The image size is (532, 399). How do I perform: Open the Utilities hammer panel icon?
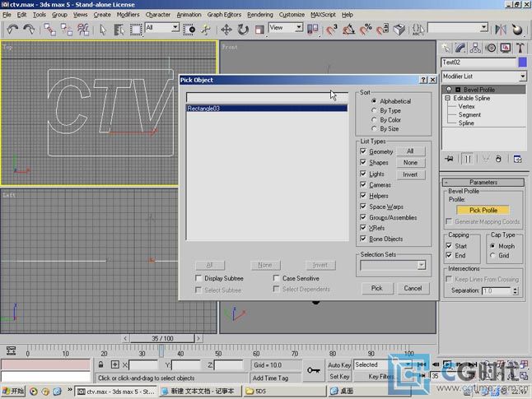(x=520, y=49)
